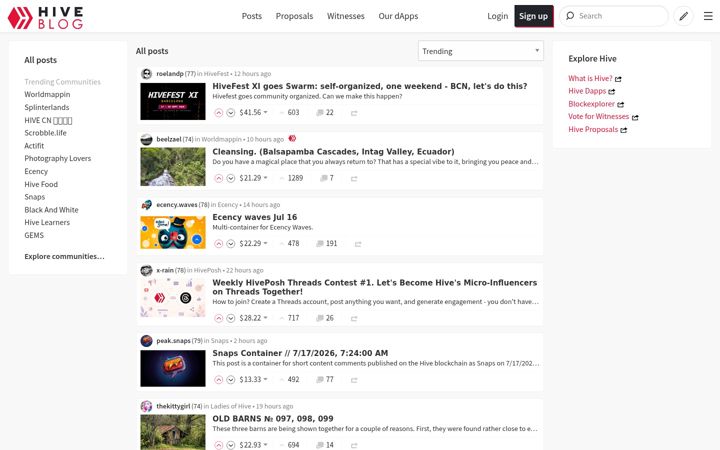Click the Sign up button
The width and height of the screenshot is (720, 450).
pyautogui.click(x=534, y=16)
